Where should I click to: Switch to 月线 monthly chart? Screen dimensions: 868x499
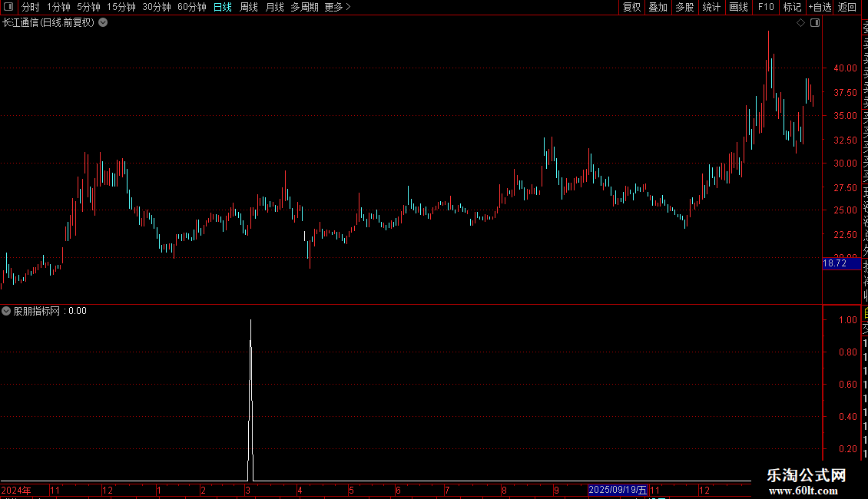tap(274, 7)
